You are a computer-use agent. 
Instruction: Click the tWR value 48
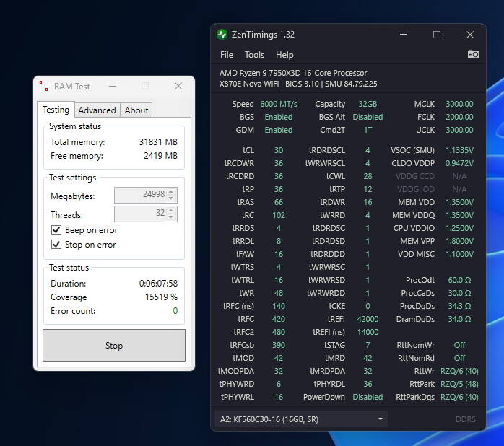coord(279,293)
